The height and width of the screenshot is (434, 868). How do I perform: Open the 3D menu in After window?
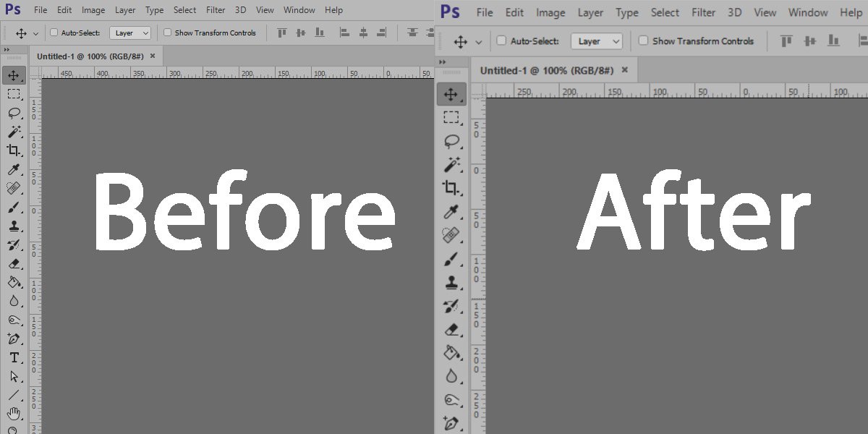[x=735, y=12]
